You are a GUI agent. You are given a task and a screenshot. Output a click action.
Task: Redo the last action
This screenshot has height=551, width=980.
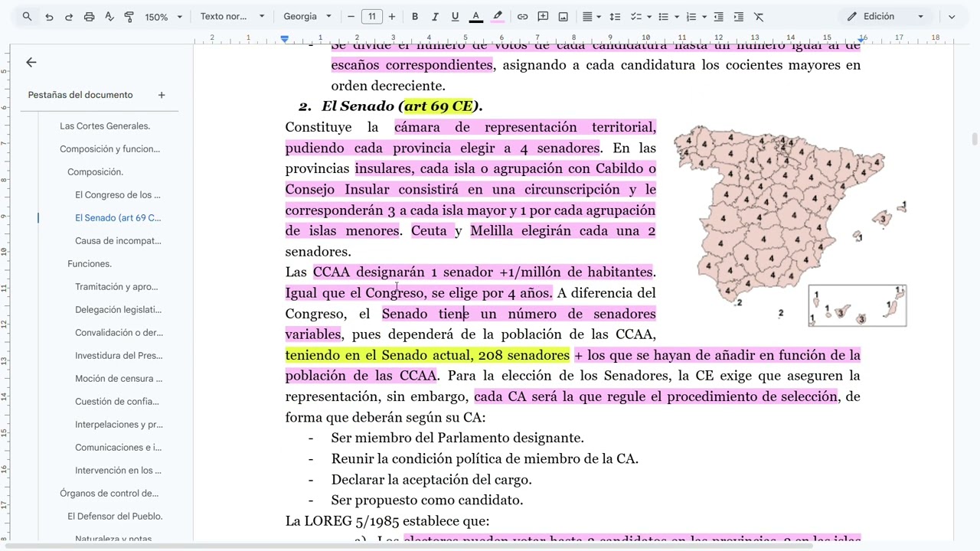(69, 16)
